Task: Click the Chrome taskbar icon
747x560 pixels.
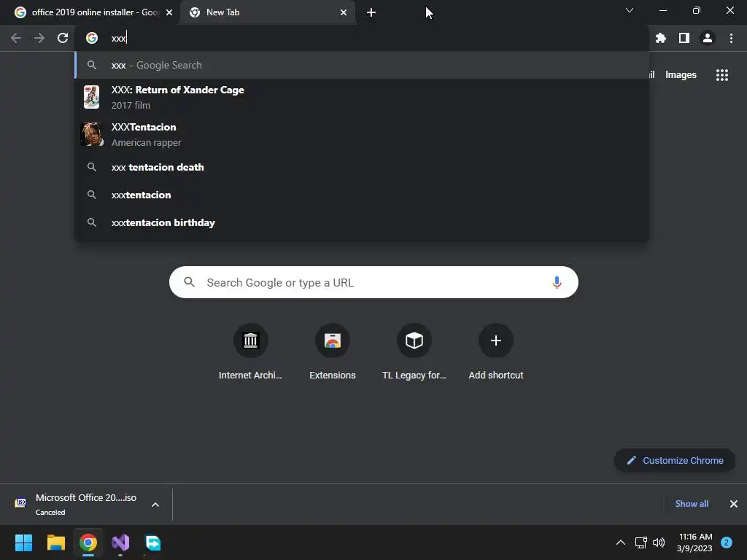Action: tap(88, 542)
